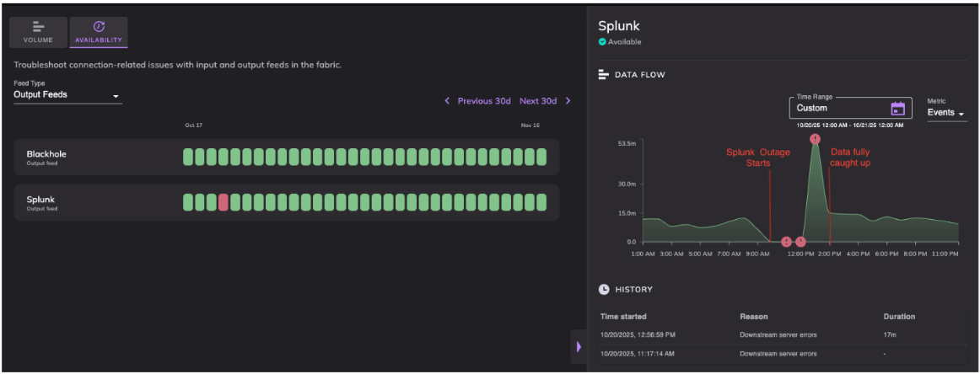Click the alert marker at the chart peak
Viewport: 980px width, 374px height.
(815, 139)
